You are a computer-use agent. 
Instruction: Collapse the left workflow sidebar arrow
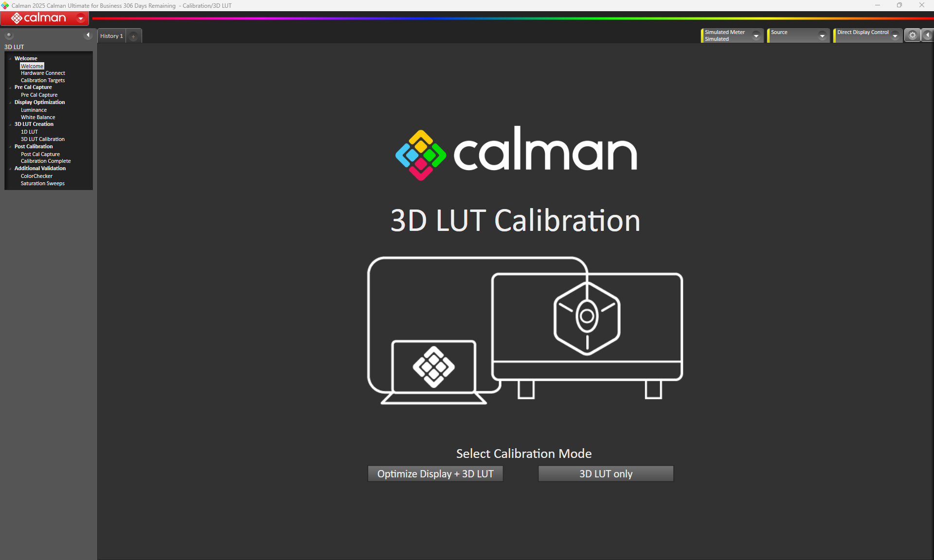coord(88,35)
